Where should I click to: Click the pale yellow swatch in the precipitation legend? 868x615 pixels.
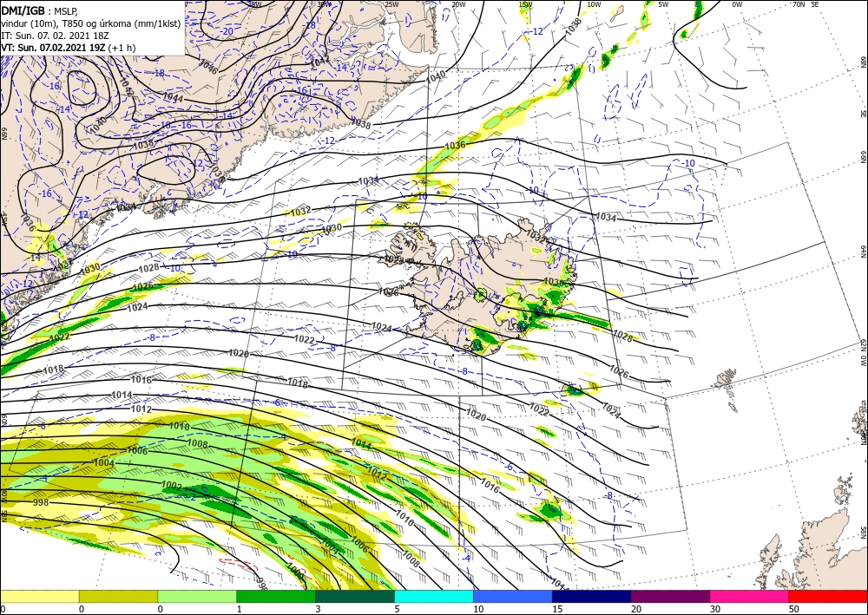coord(39,596)
